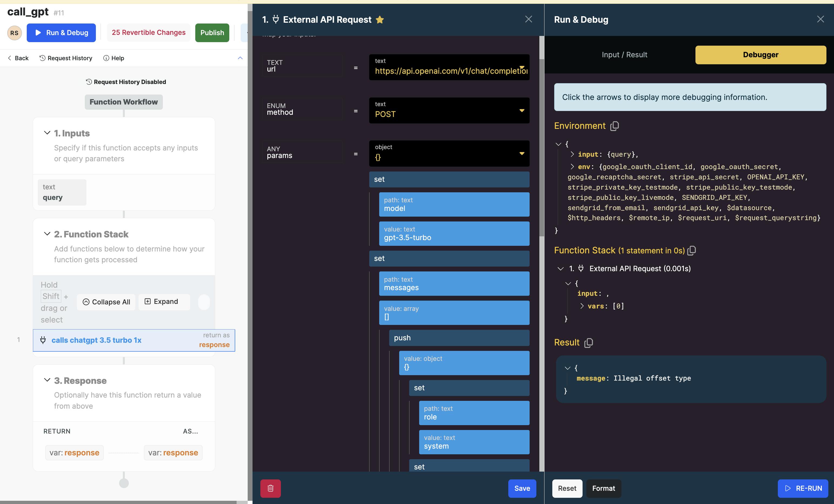Open the params object dropdown
This screenshot has width=834, height=504.
[522, 154]
